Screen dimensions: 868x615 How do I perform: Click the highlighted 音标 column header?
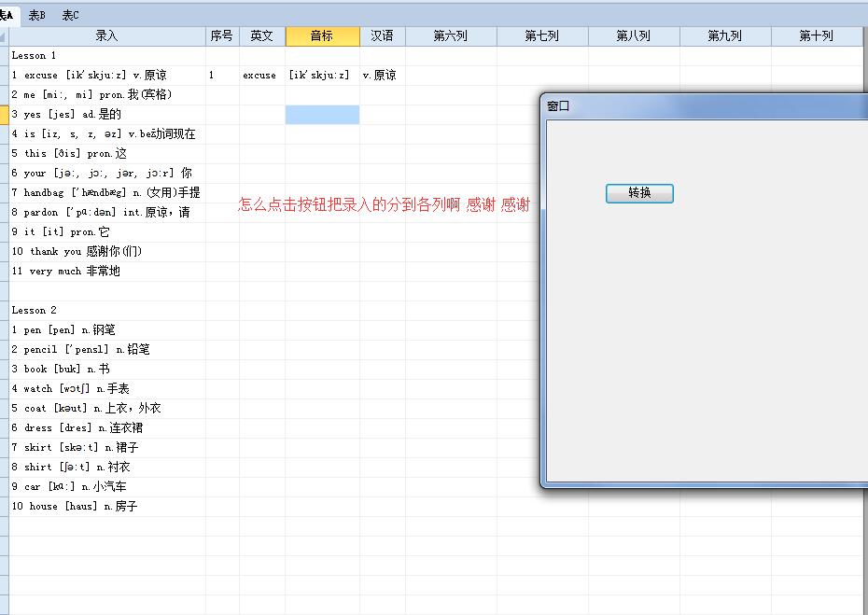[x=322, y=35]
